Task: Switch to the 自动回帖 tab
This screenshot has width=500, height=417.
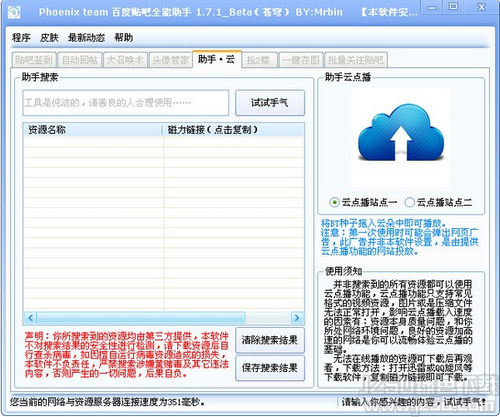Action: [80, 60]
